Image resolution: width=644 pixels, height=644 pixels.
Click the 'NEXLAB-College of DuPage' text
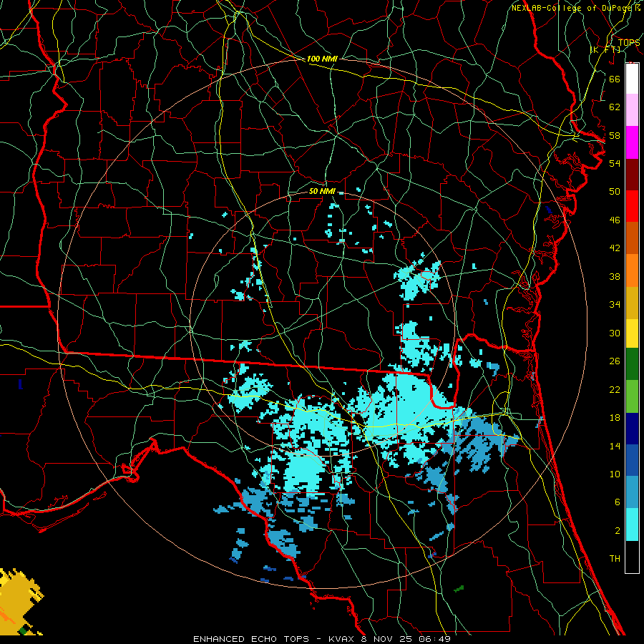pos(571,8)
